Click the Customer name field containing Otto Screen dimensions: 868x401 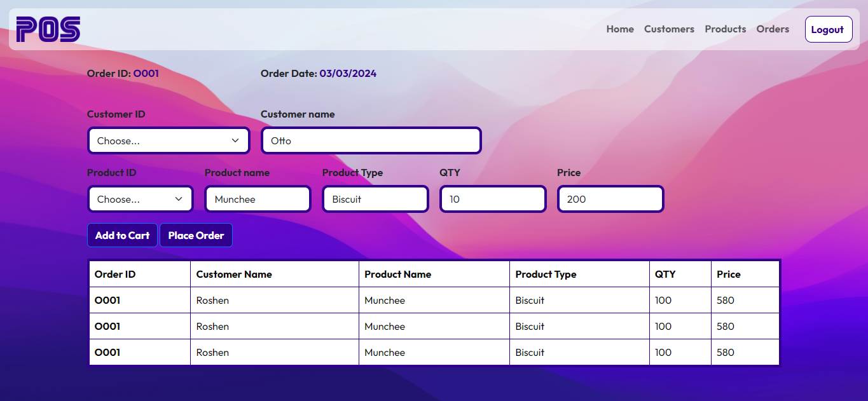point(371,140)
